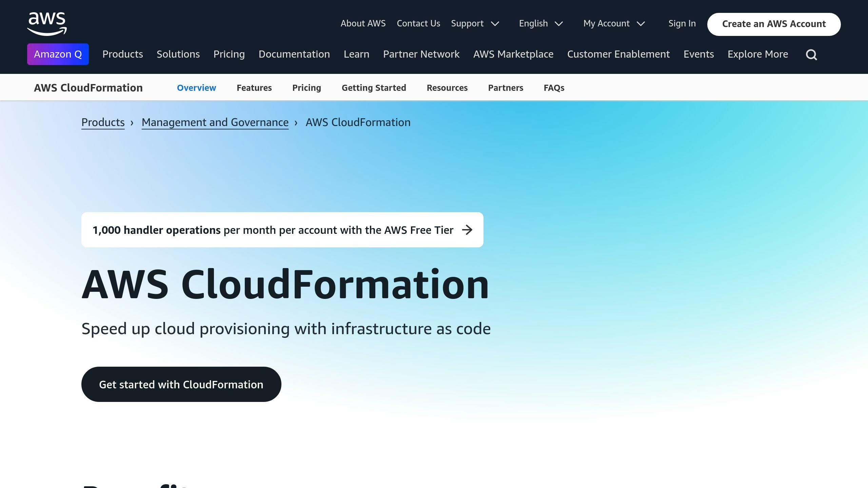Click AWS CloudFormation breadcrumb text
This screenshot has width=868, height=488.
coord(358,122)
